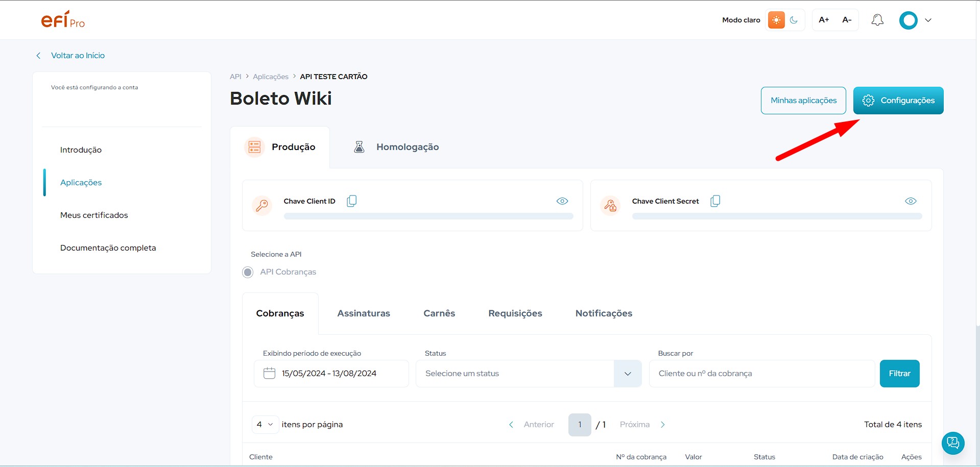The height and width of the screenshot is (467, 980).
Task: Open the Notificações tab
Action: [604, 313]
